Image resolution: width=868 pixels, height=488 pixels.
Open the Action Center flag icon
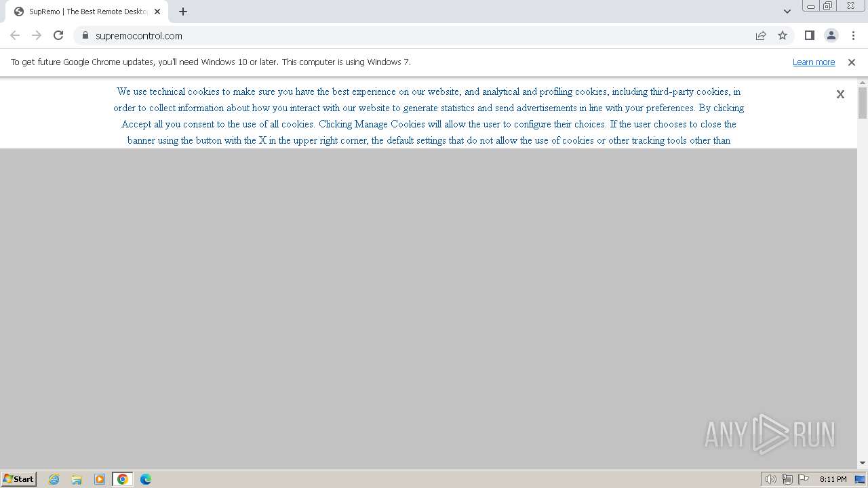point(804,479)
